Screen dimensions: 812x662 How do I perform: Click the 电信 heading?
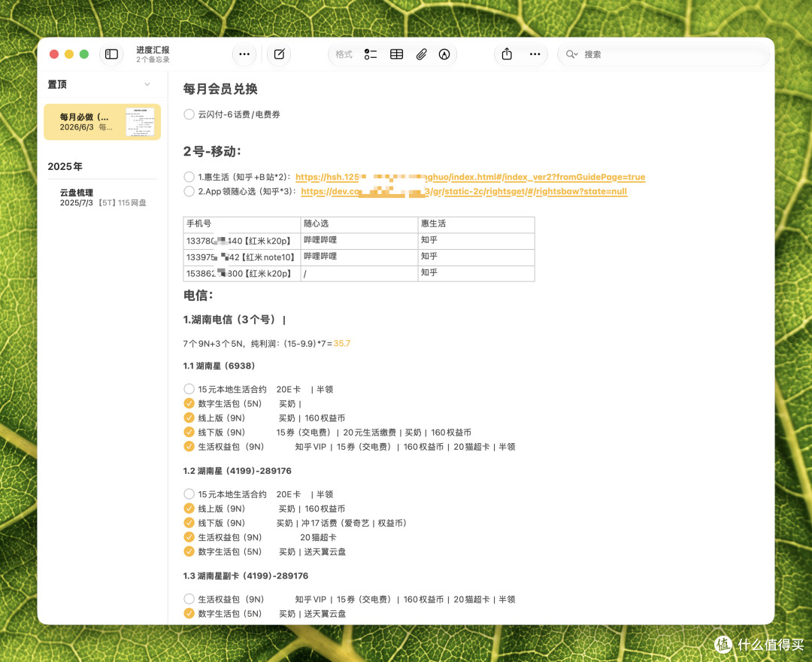pyautogui.click(x=198, y=296)
